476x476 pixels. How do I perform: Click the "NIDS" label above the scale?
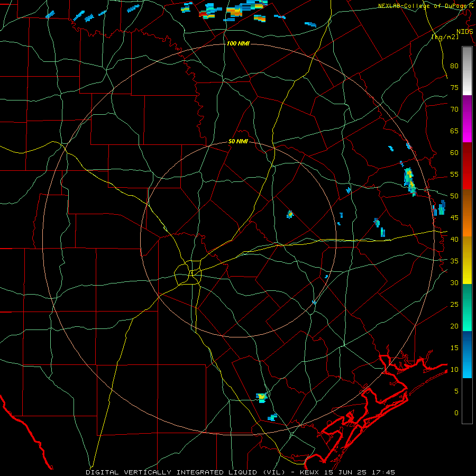464,32
